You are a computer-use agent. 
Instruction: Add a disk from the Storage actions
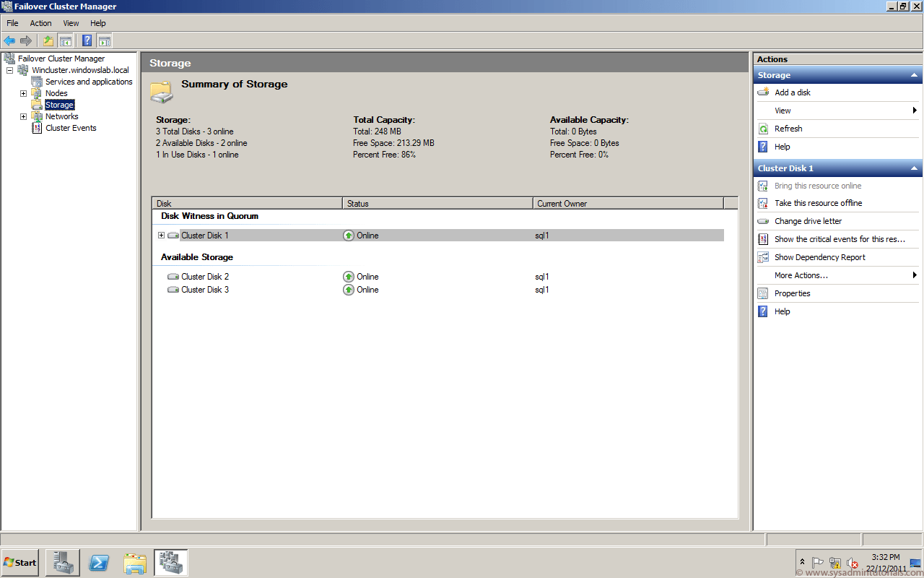(792, 92)
